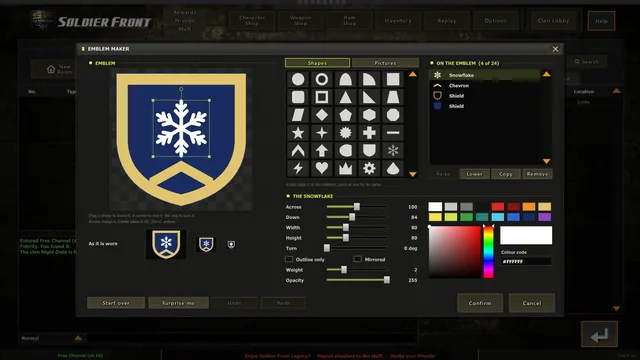640x360 pixels.
Task: Switch to the Shapes tab
Action: pyautogui.click(x=317, y=63)
